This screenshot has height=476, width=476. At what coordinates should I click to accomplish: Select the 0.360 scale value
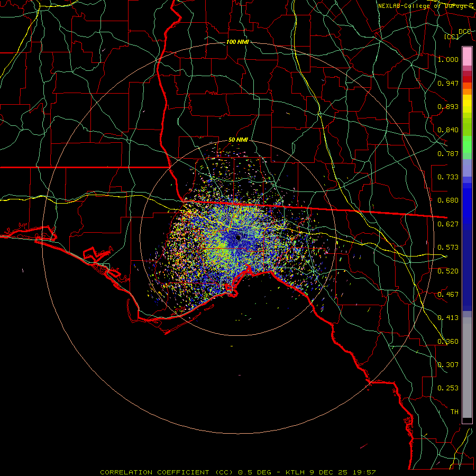tap(448, 342)
